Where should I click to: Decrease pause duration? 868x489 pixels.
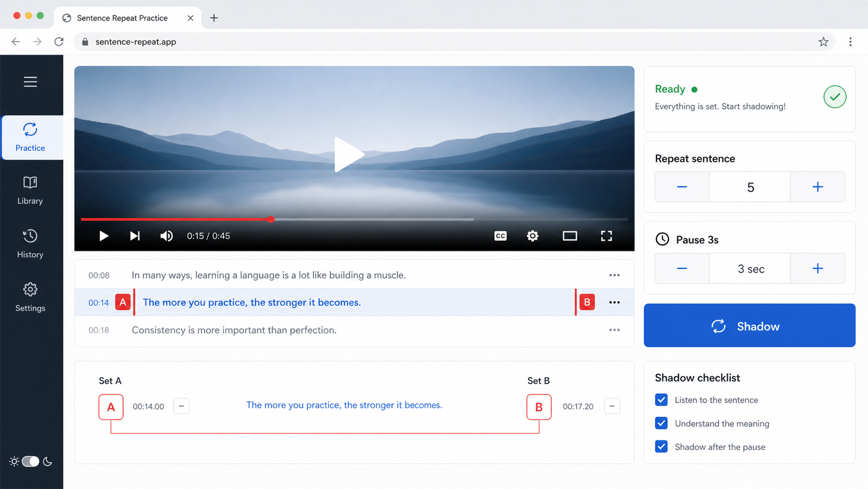click(x=682, y=269)
